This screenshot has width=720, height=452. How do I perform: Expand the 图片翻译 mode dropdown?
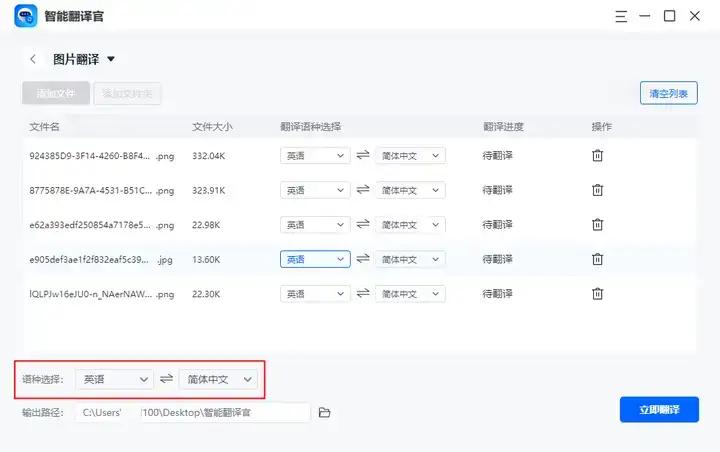coord(111,59)
